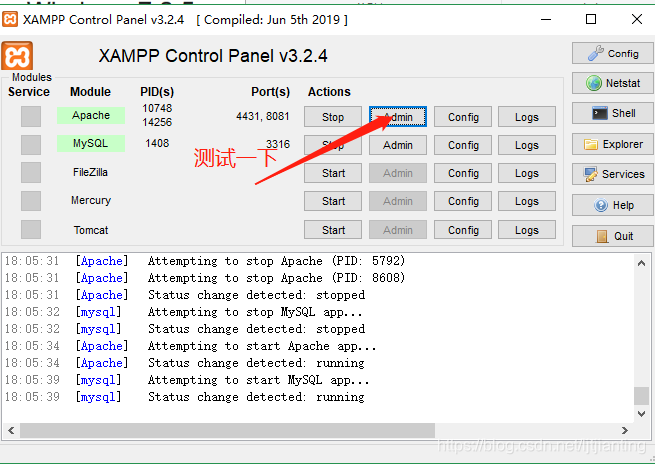Toggle the Tomcat service checkbox
This screenshot has height=464, width=655.
coord(31,229)
